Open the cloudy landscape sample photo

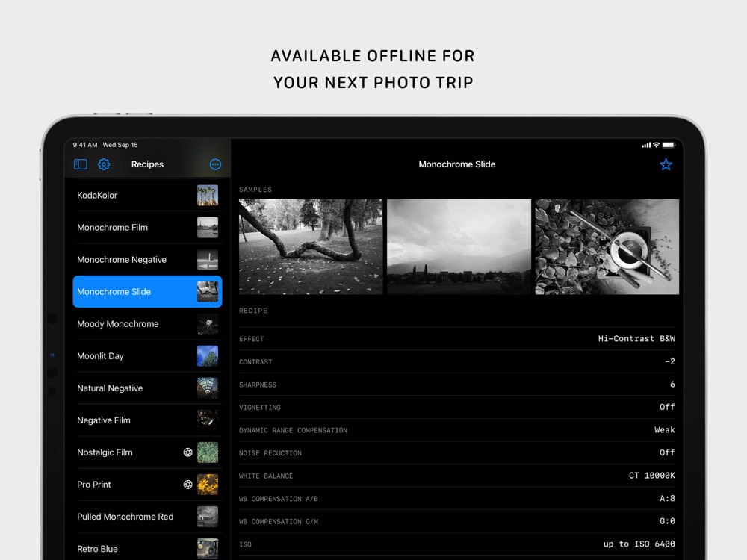pyautogui.click(x=459, y=246)
